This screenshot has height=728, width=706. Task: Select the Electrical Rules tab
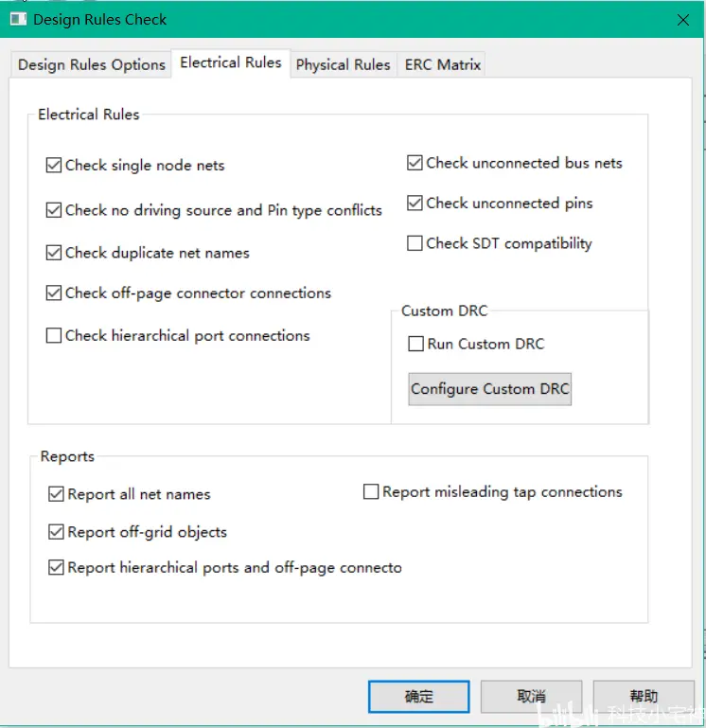[x=231, y=62]
